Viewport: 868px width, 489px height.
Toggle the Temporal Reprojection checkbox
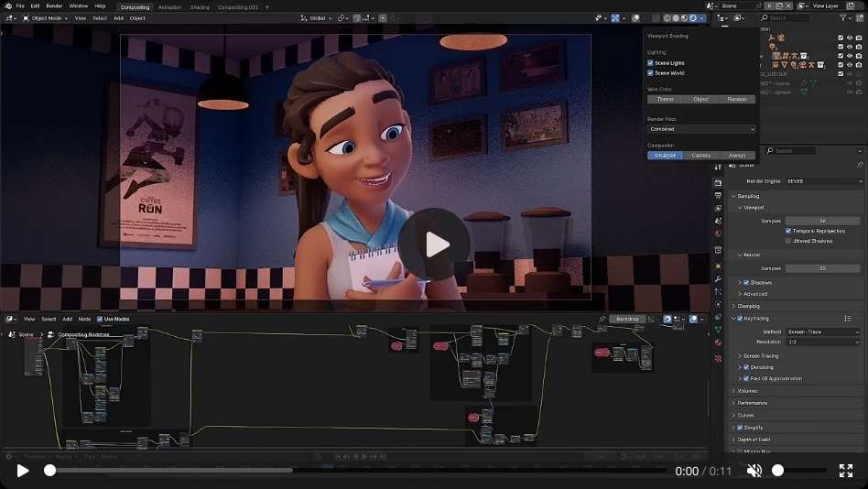pyautogui.click(x=788, y=231)
